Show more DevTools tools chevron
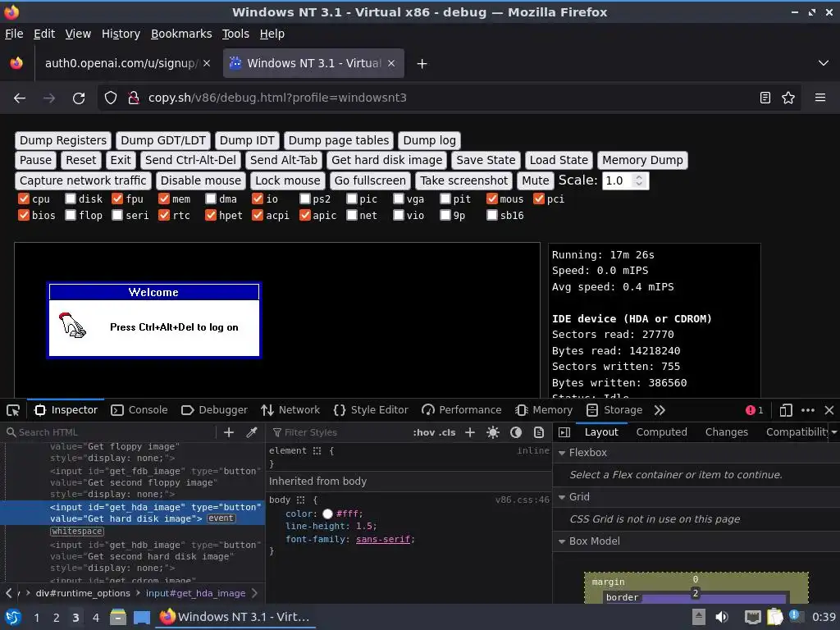 tap(660, 410)
